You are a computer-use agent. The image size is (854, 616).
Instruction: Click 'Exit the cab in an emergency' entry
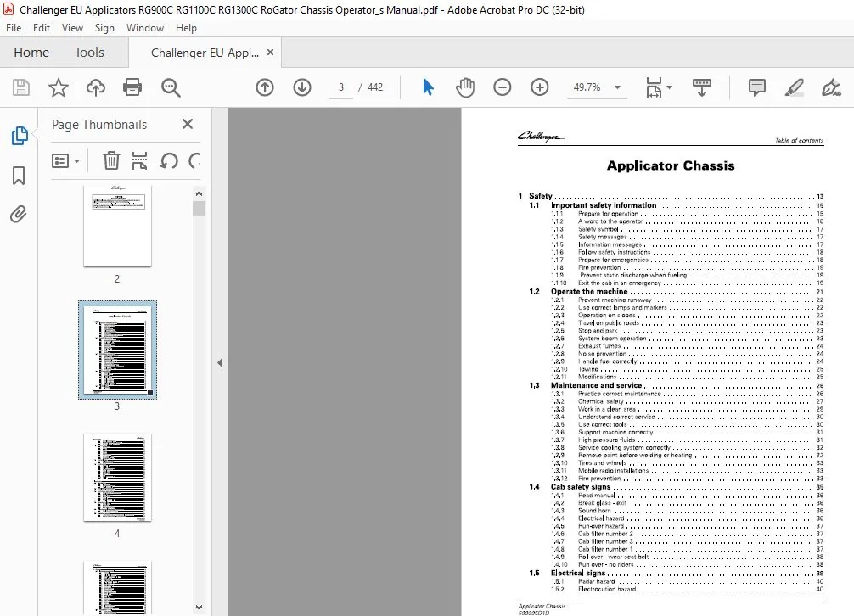[x=688, y=283]
